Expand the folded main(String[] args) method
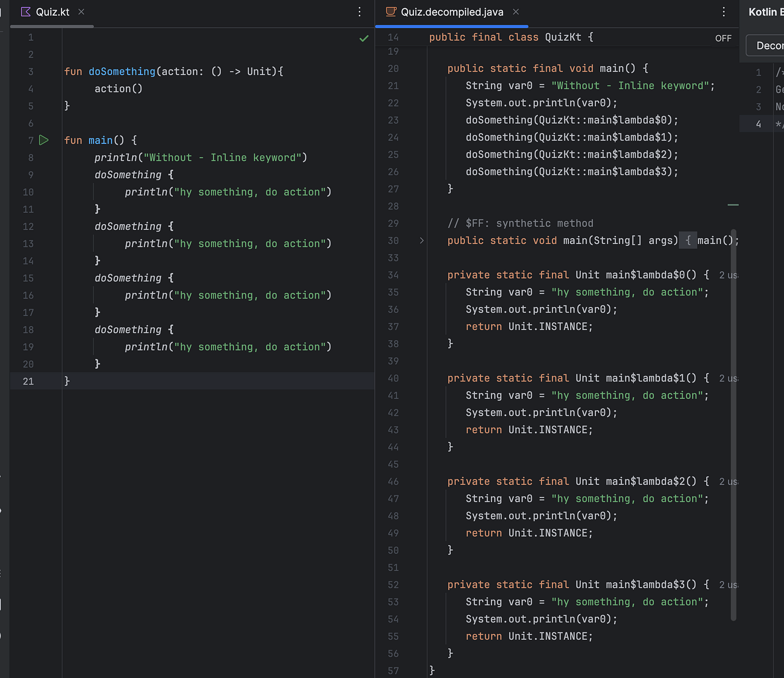The image size is (784, 678). 422,240
